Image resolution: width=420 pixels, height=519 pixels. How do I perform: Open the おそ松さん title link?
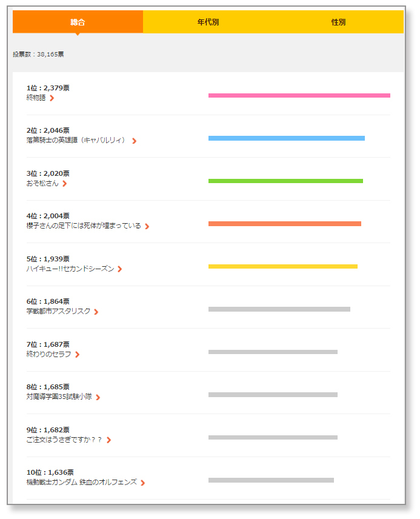pyautogui.click(x=42, y=183)
